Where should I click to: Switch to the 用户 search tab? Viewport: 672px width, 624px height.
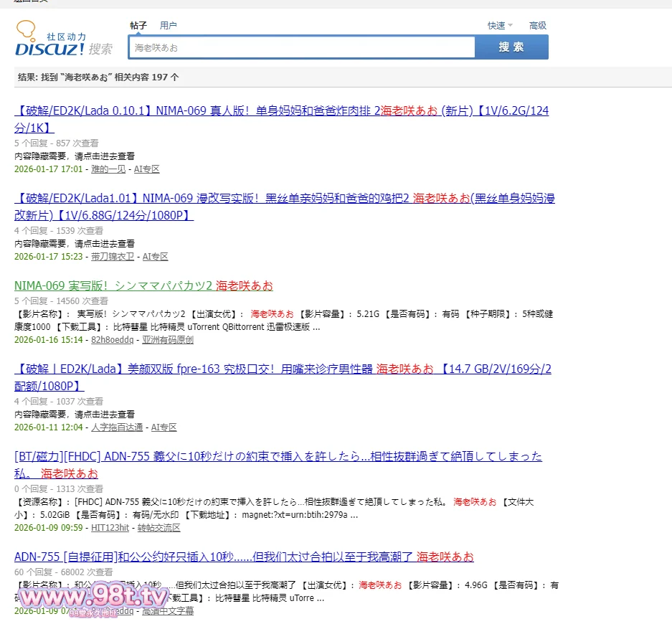click(169, 25)
